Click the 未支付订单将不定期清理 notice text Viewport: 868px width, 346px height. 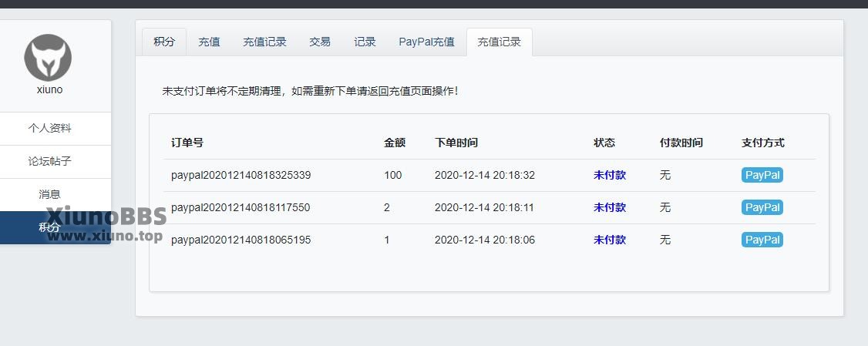(310, 92)
